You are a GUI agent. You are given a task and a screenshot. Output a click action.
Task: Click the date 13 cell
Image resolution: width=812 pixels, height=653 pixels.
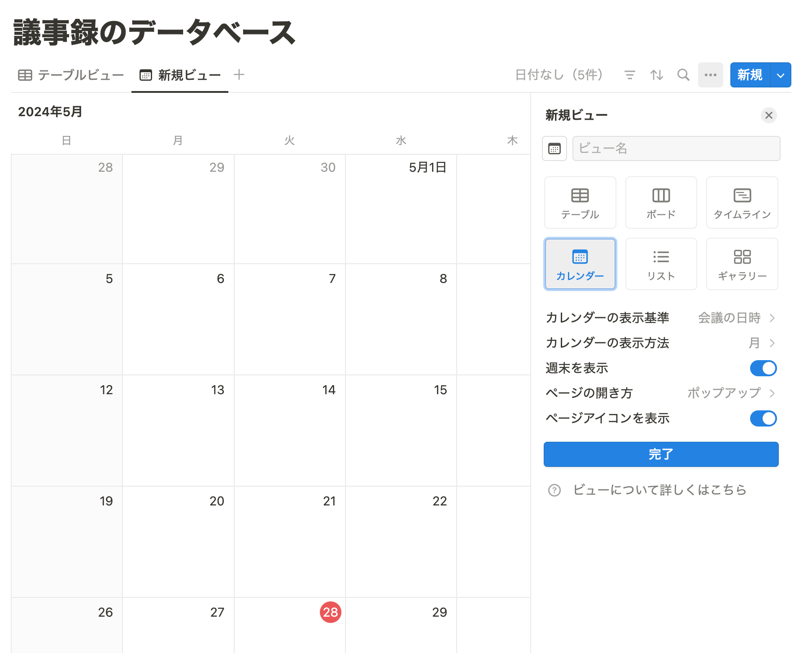(x=179, y=431)
